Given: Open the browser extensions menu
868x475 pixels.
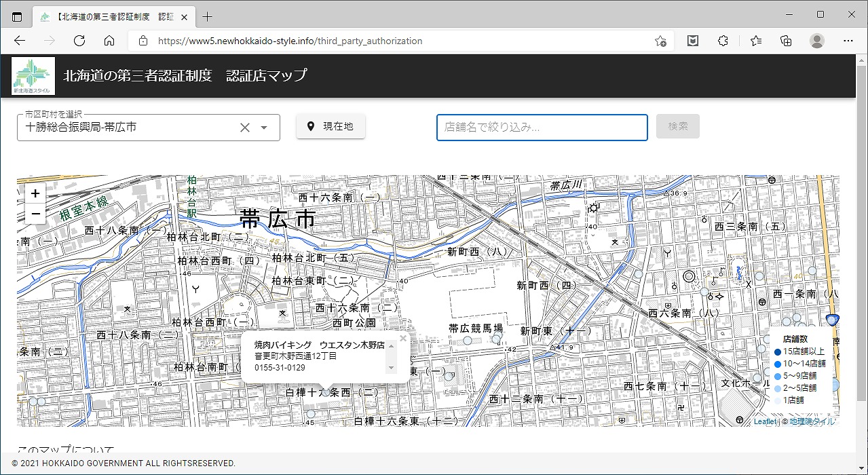Looking at the screenshot, I should [x=723, y=41].
